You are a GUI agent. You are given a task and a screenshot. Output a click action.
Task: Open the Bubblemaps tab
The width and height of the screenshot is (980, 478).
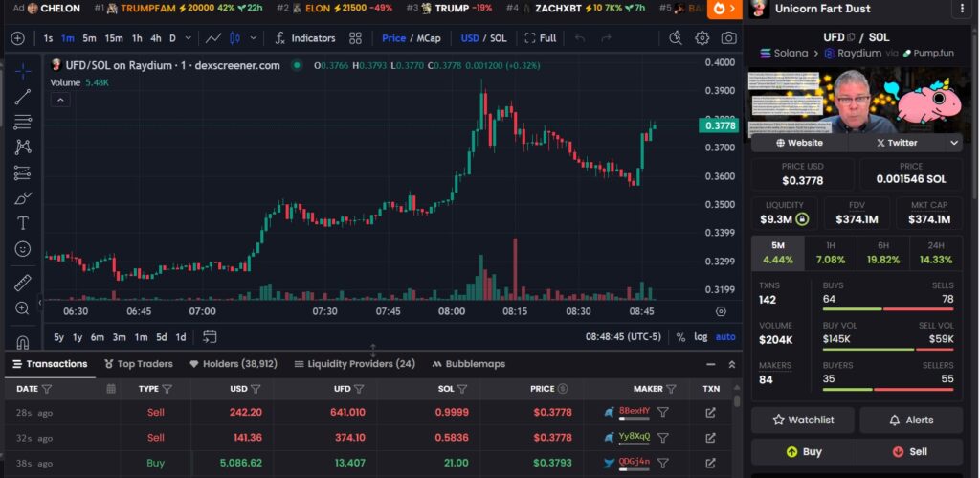[x=468, y=363]
